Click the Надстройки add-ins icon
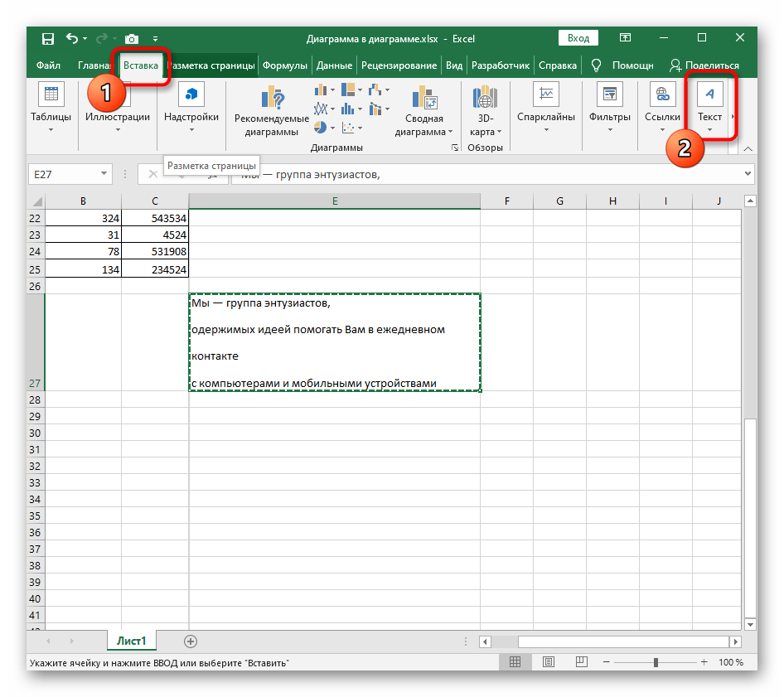This screenshot has height=697, width=784. pos(191,94)
